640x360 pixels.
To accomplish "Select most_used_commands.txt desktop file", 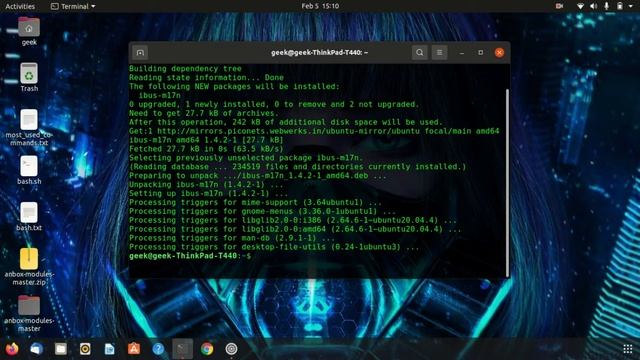I will [x=29, y=128].
